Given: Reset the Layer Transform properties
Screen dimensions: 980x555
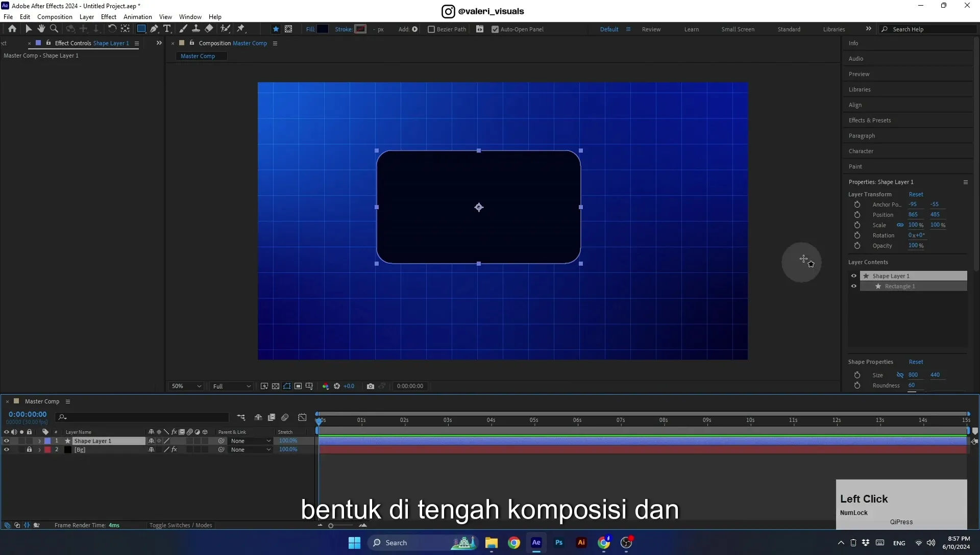Looking at the screenshot, I should point(916,194).
